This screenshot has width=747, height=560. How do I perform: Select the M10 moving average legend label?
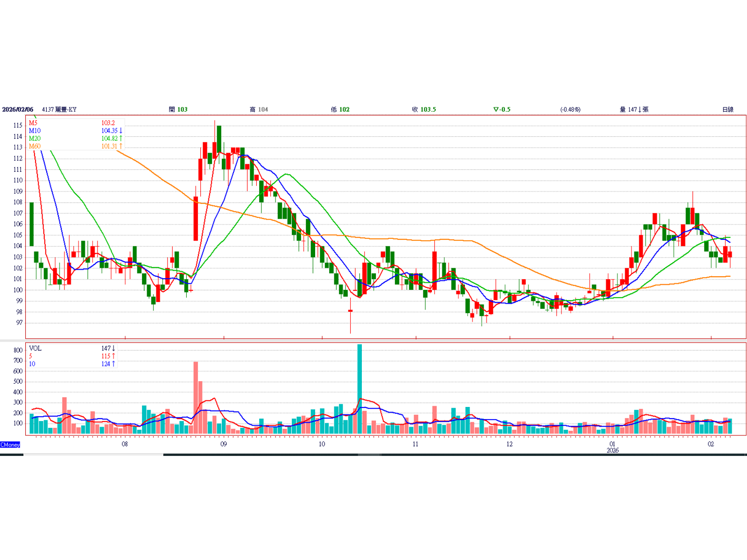coord(35,131)
